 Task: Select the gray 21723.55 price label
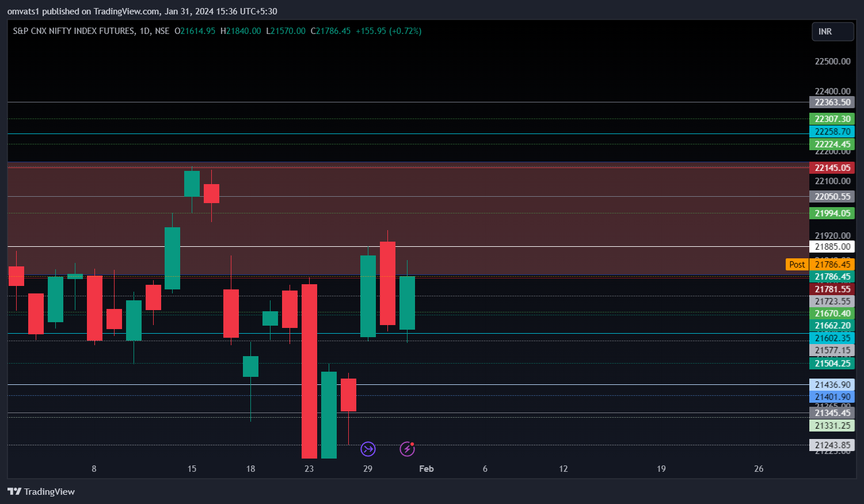click(832, 301)
